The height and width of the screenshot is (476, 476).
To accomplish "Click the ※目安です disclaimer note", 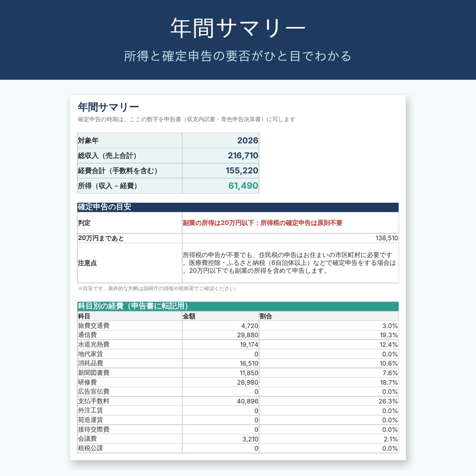I will [x=158, y=288].
